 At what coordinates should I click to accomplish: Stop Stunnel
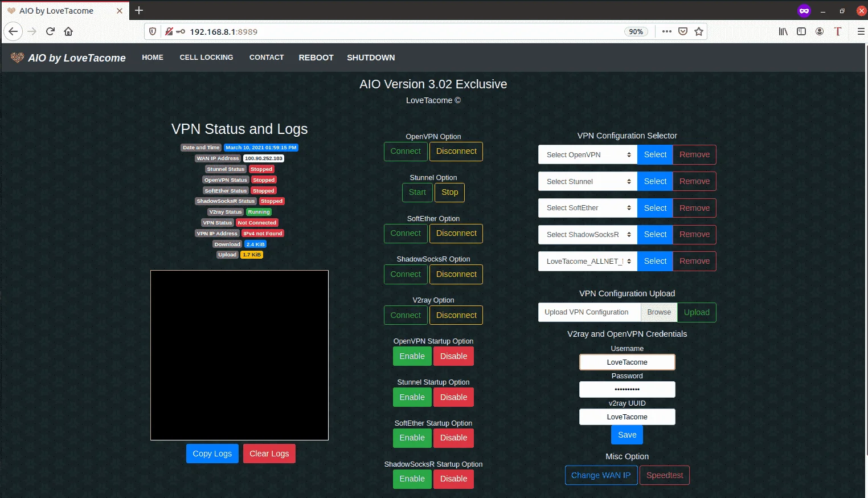click(x=450, y=192)
